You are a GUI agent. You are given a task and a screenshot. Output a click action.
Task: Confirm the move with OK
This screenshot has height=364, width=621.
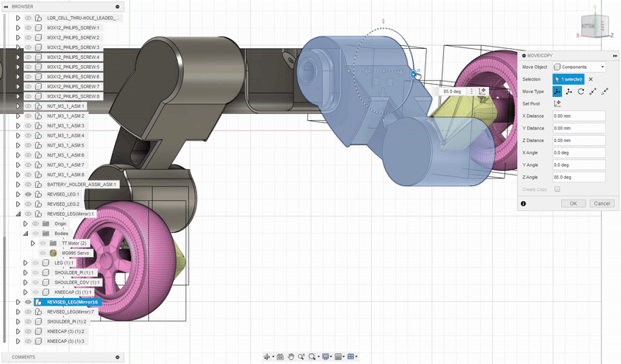coord(573,203)
